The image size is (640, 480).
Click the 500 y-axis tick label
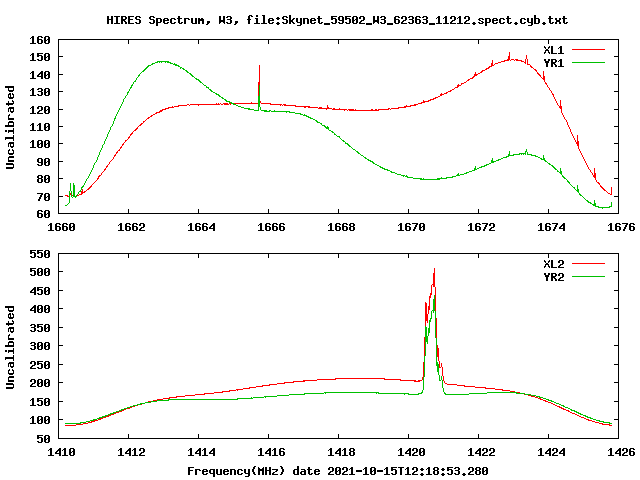[x=40, y=272]
